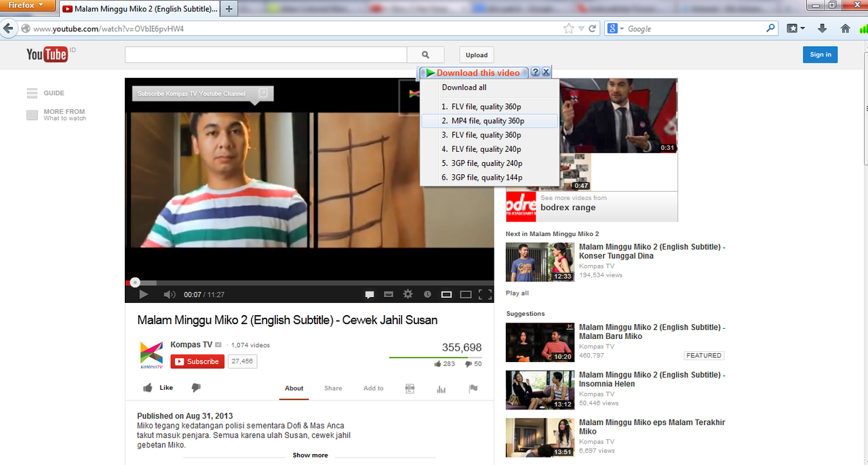Switch to the Share tab
The image size is (868, 465).
tap(333, 388)
